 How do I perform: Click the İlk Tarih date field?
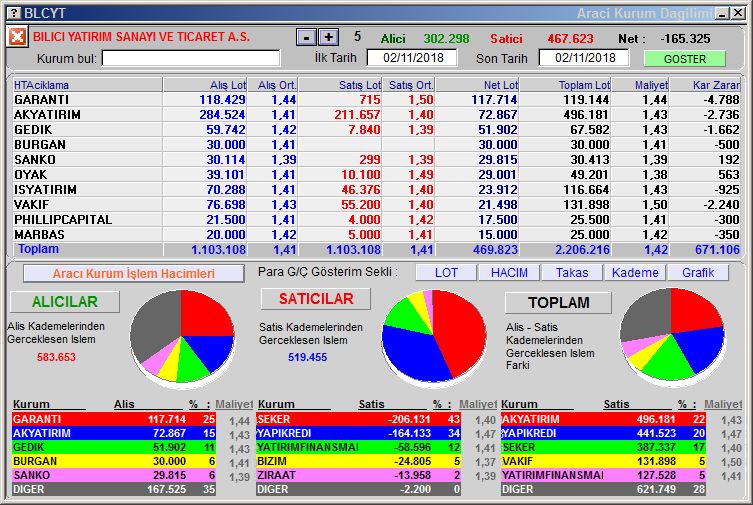point(413,58)
